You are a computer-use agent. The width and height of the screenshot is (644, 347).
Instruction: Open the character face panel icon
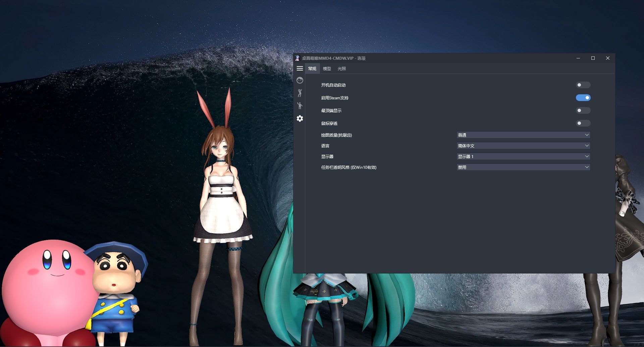click(x=300, y=80)
